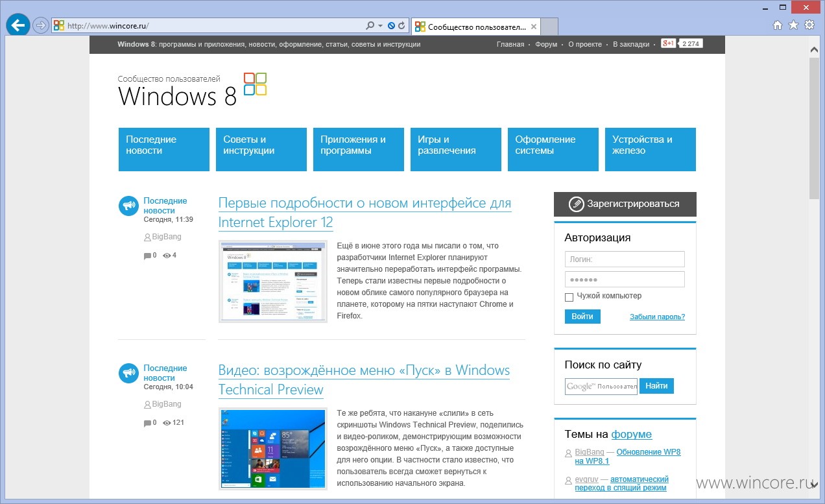825x504 pixels.
Task: Click the Логин input field
Action: coord(625,259)
